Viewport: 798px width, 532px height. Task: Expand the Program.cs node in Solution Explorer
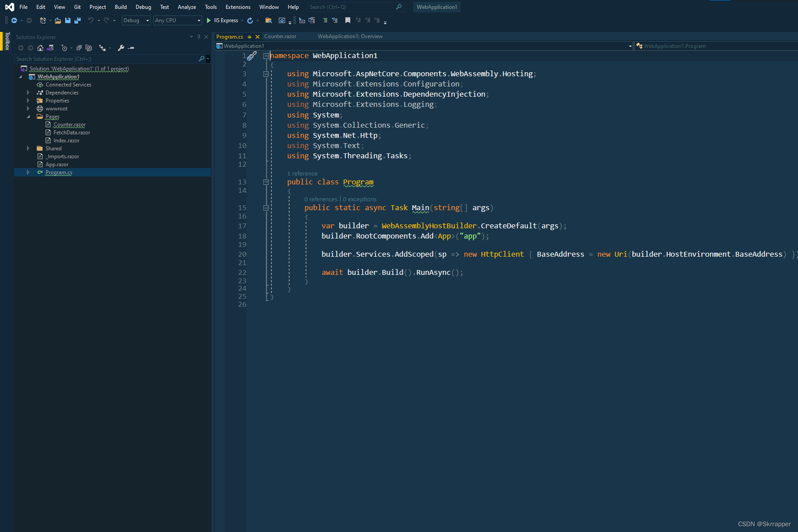click(x=28, y=172)
